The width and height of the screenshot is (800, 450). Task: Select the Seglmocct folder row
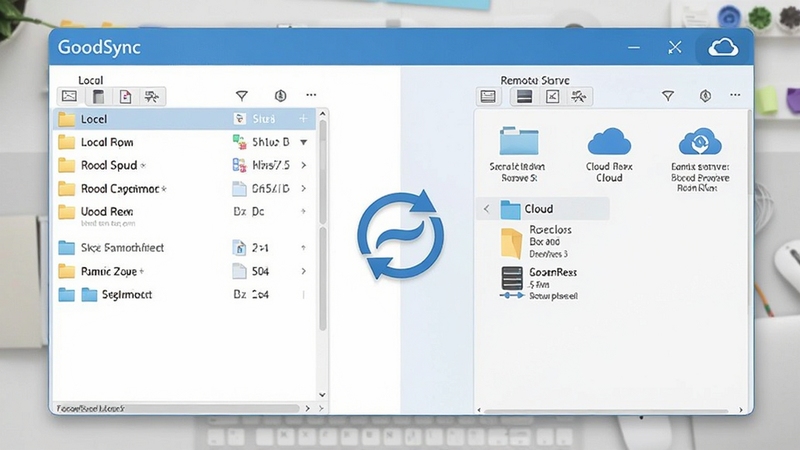(184, 294)
